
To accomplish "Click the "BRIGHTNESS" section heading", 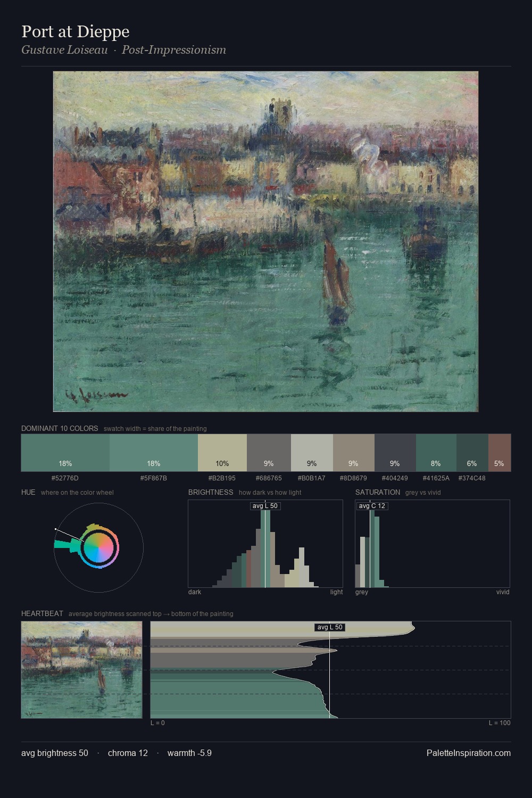I will tap(211, 493).
